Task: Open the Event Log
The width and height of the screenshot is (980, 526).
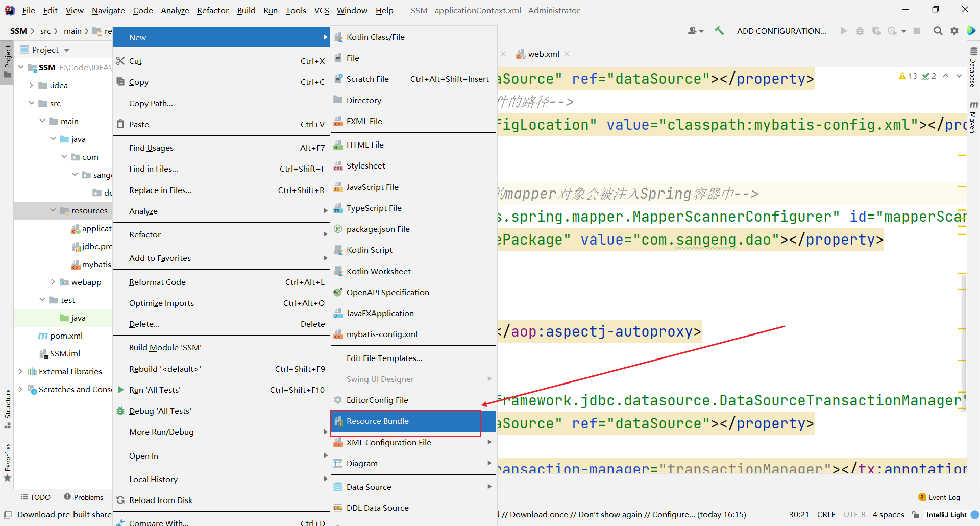Action: point(939,497)
